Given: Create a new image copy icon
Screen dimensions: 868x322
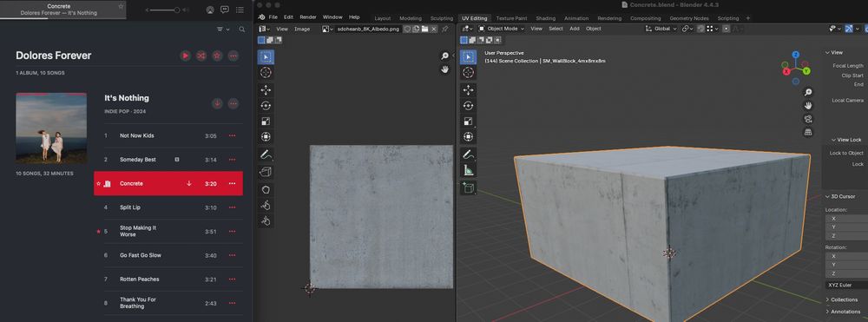Looking at the screenshot, I should [416, 29].
